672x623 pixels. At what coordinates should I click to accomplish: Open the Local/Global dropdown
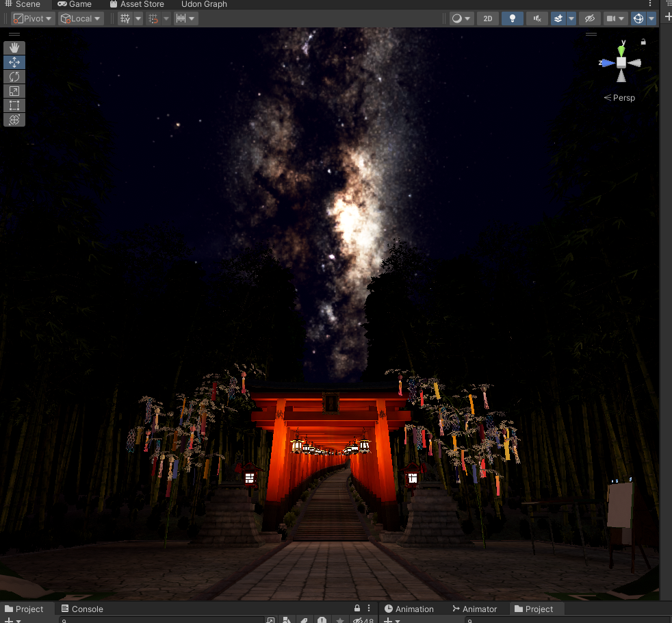(x=81, y=18)
